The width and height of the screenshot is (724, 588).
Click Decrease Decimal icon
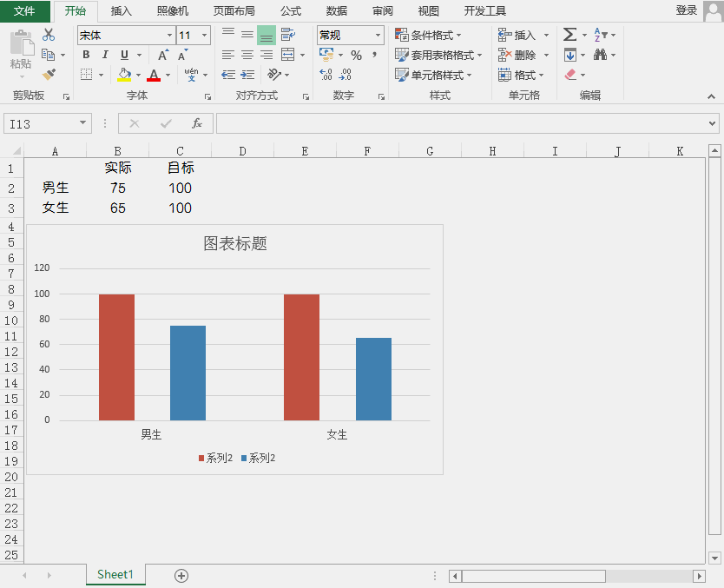pos(345,75)
